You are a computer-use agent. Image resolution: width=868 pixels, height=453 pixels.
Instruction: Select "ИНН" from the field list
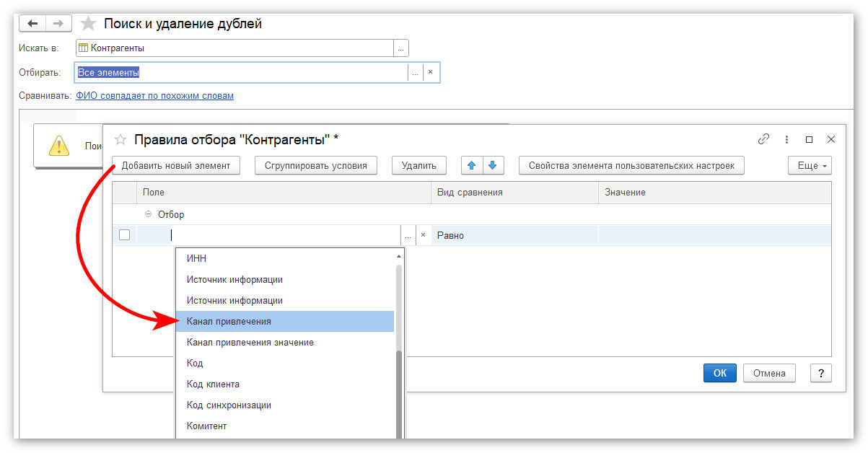[x=285, y=258]
